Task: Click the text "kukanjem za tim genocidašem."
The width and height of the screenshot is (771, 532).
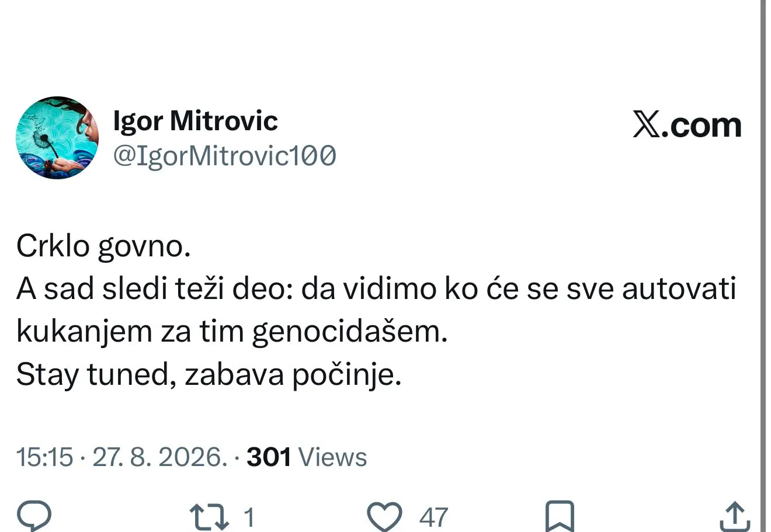Action: coord(232,332)
